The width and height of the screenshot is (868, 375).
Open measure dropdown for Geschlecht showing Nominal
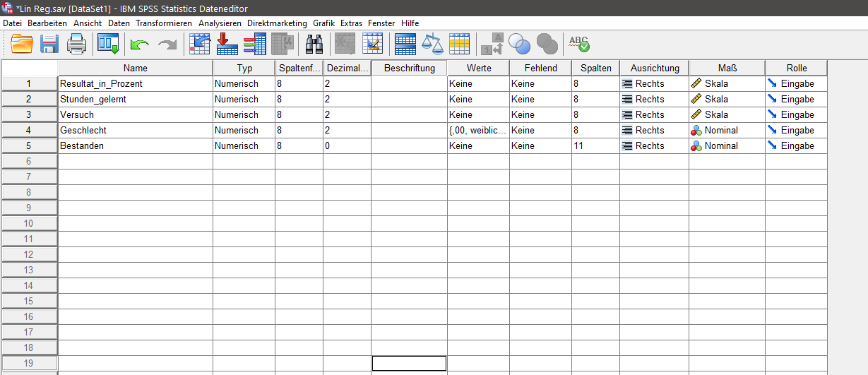[726, 131]
